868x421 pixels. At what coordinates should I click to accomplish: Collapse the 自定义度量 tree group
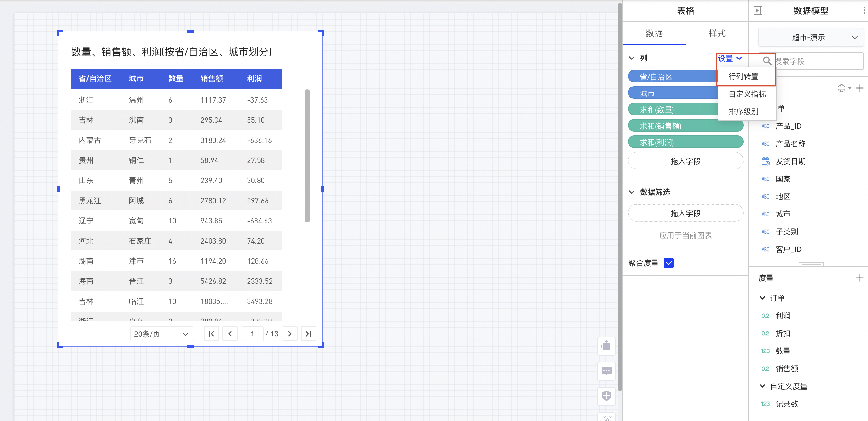[x=762, y=386]
